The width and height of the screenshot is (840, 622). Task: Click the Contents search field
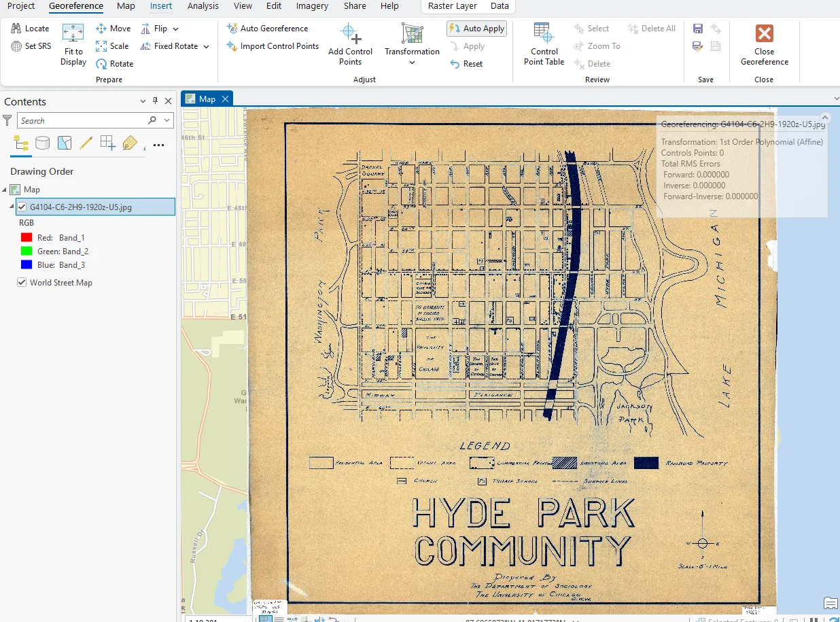pyautogui.click(x=82, y=120)
